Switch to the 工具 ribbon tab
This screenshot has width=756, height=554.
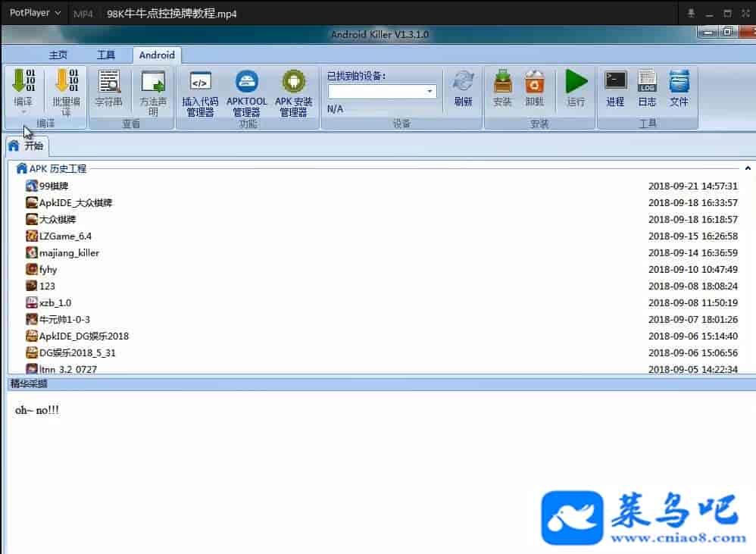106,55
